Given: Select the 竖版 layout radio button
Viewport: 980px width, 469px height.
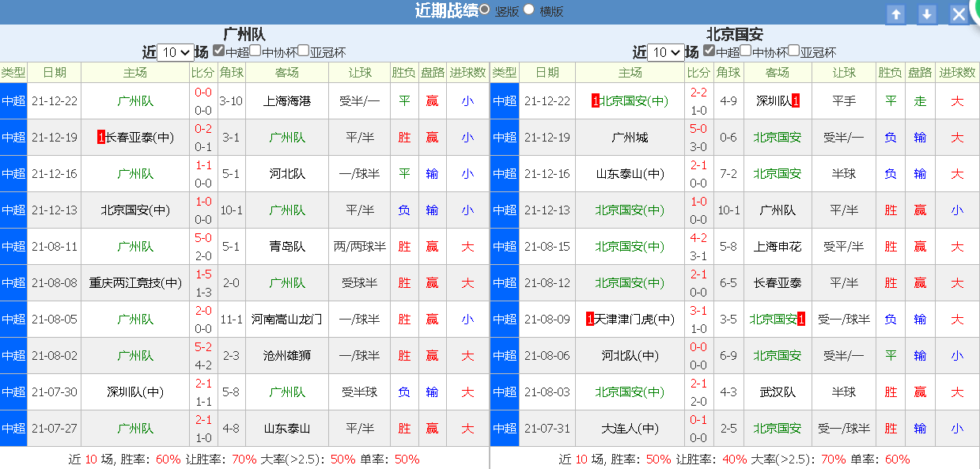Looking at the screenshot, I should click(x=484, y=9).
